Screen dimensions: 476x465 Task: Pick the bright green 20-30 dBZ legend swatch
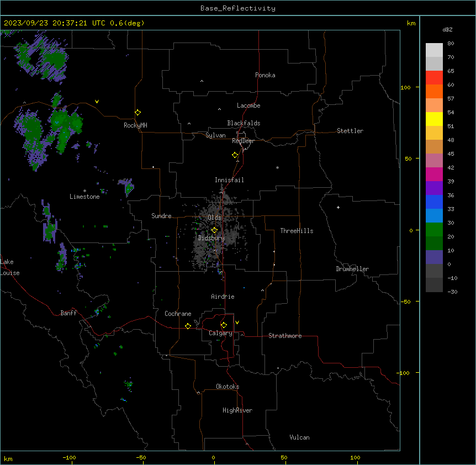[x=434, y=230]
